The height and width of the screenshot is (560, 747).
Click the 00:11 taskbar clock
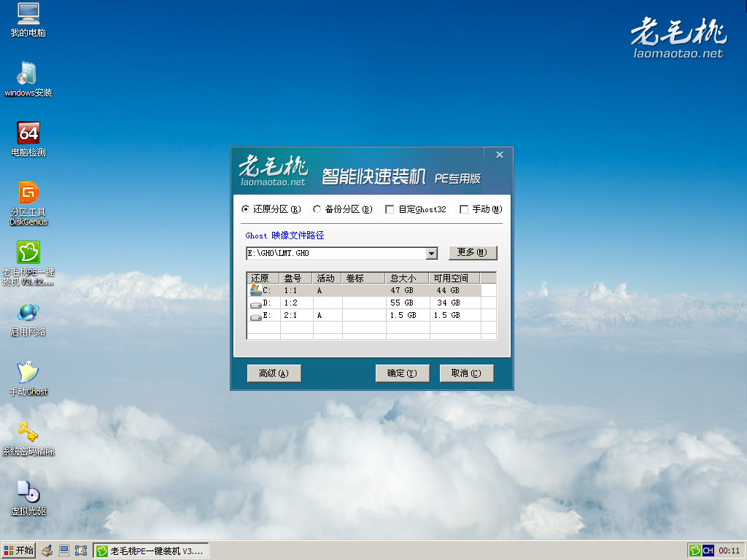729,551
